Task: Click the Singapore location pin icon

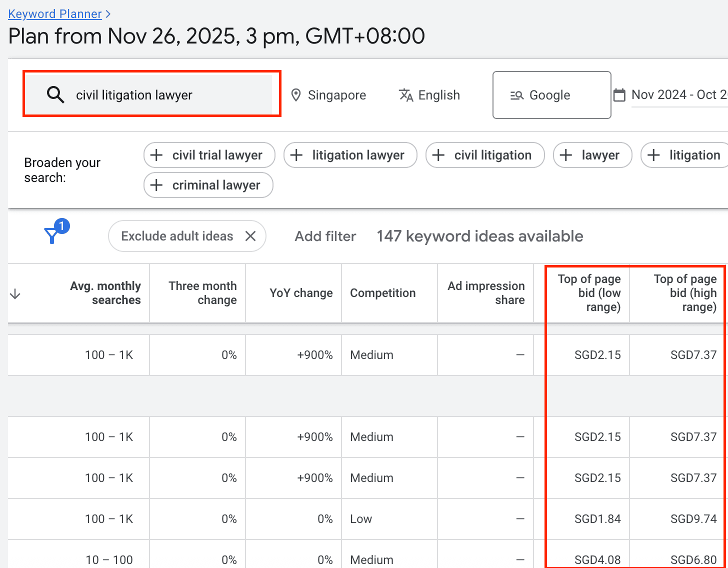Action: (x=296, y=95)
